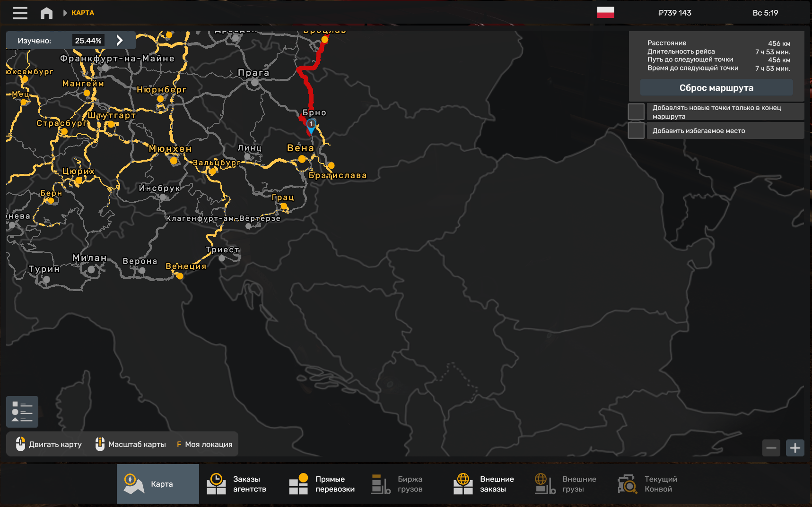Open the Внешние заказы tab
Screen dimensions: 812x507
[x=484, y=484]
